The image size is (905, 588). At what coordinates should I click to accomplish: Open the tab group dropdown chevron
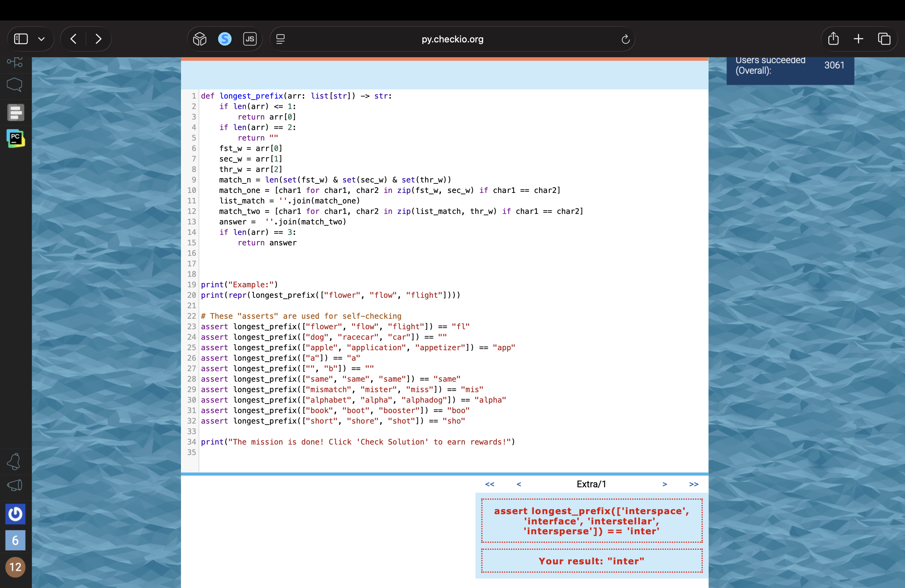(x=41, y=39)
